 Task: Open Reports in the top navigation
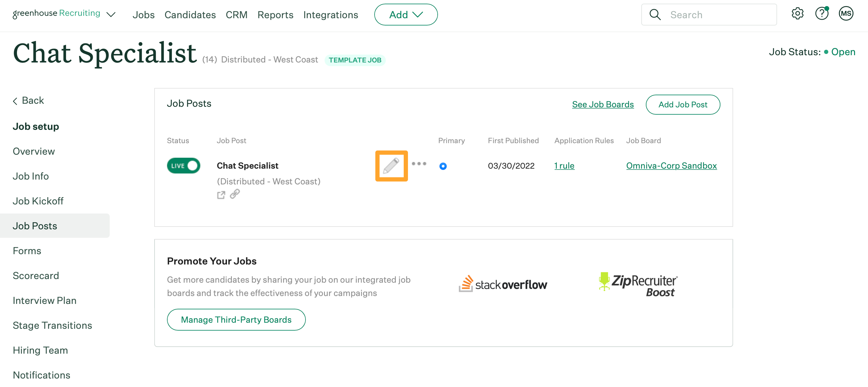pos(275,15)
